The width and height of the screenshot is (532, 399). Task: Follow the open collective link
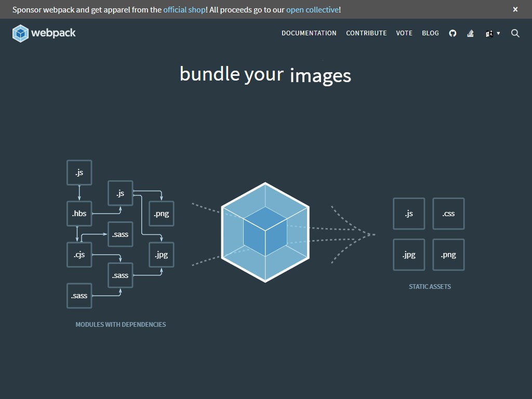tap(312, 10)
